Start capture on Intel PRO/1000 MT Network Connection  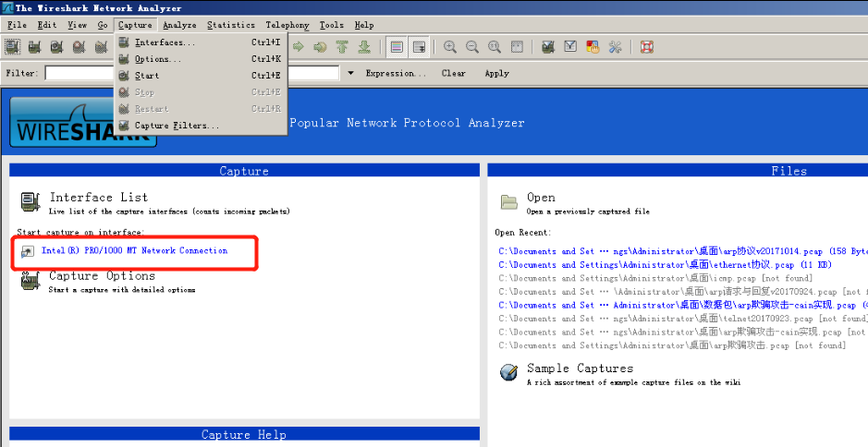135,250
